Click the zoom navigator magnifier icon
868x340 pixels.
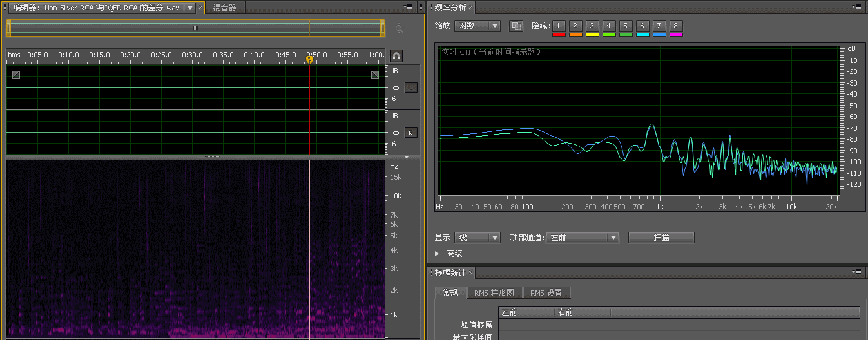pyautogui.click(x=400, y=28)
